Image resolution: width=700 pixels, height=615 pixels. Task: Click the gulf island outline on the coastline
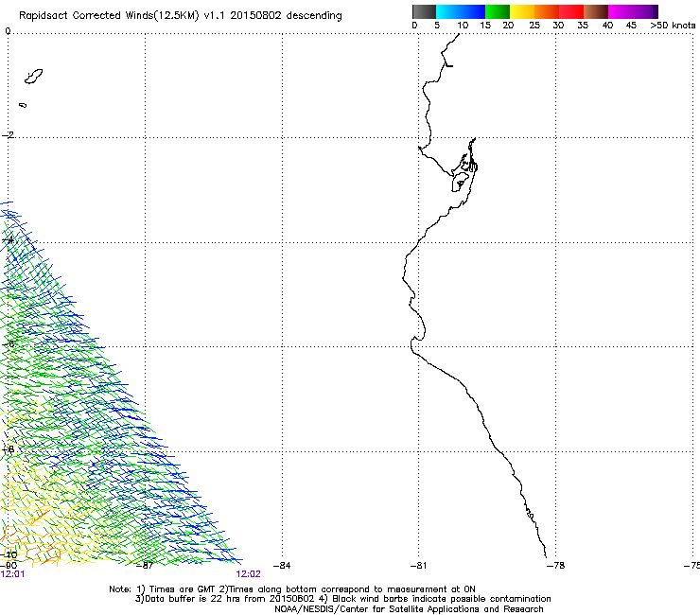461,182
